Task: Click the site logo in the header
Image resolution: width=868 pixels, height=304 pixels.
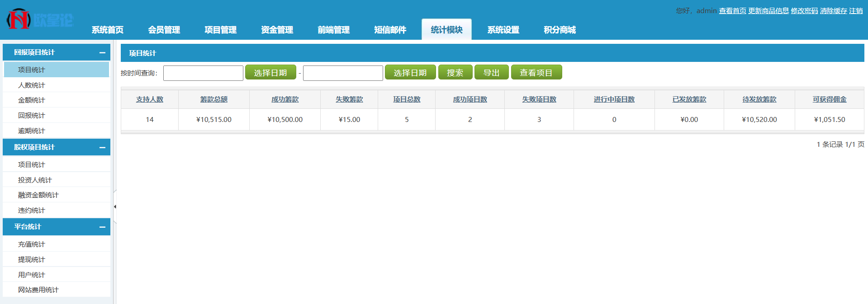Action: click(40, 20)
